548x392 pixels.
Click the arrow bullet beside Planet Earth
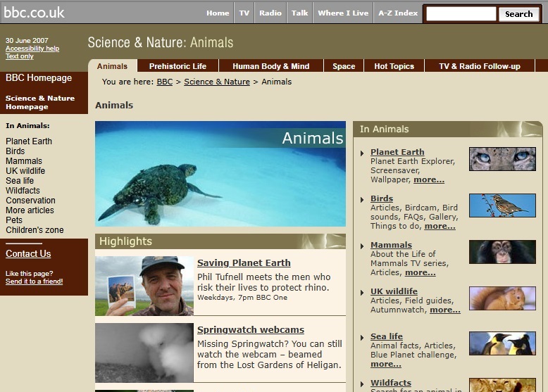pyautogui.click(x=362, y=153)
